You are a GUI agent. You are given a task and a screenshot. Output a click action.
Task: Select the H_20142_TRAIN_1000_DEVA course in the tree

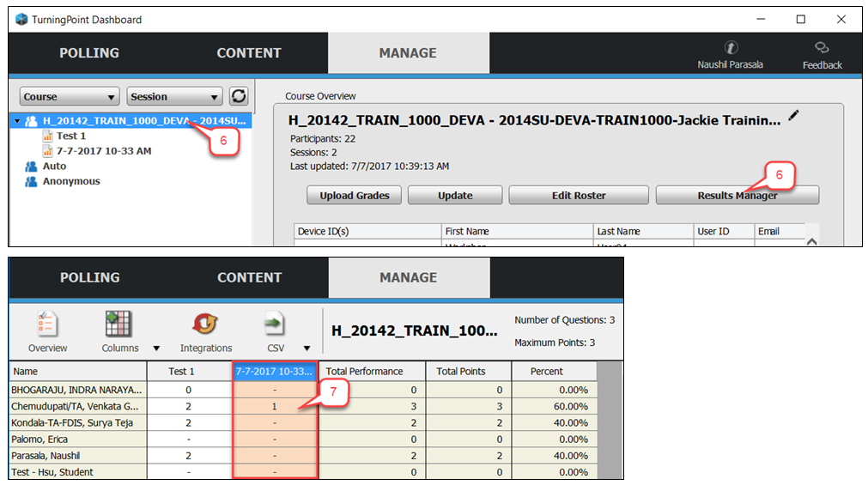[144, 121]
